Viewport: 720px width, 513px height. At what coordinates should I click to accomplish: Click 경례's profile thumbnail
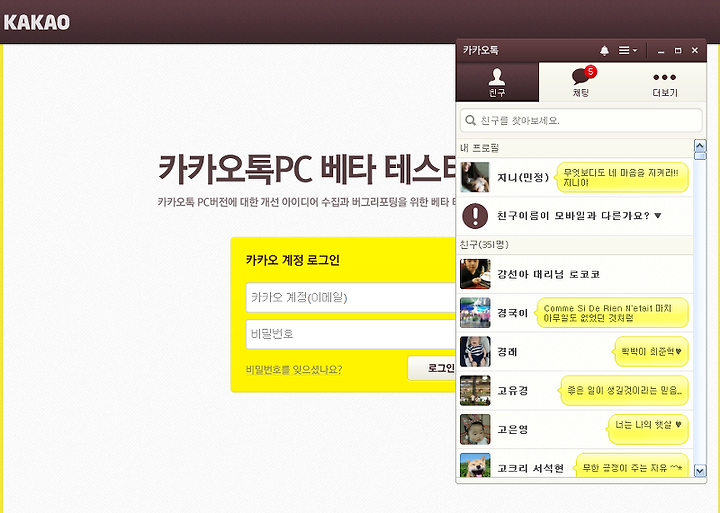click(475, 352)
